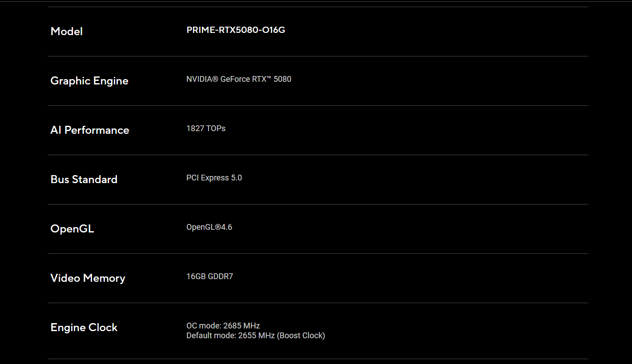This screenshot has height=364, width=632.
Task: Click the "PCI Express 5.0" value
Action: tap(214, 178)
